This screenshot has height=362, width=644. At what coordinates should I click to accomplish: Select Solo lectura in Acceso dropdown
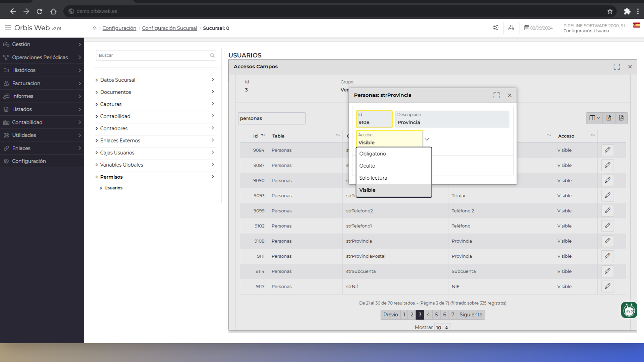pos(393,178)
